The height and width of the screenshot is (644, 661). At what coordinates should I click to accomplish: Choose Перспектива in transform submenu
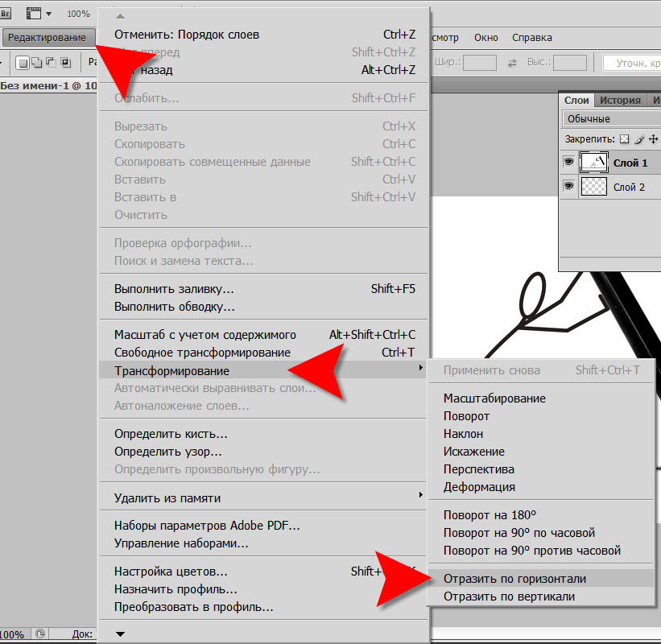click(542, 469)
